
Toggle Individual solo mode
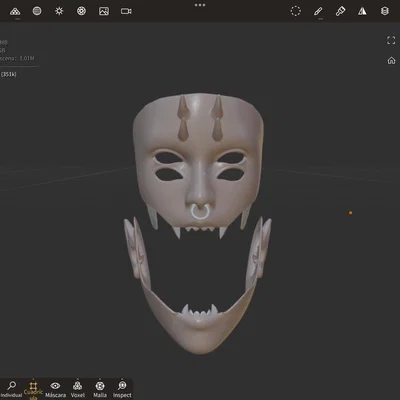[x=11, y=389]
